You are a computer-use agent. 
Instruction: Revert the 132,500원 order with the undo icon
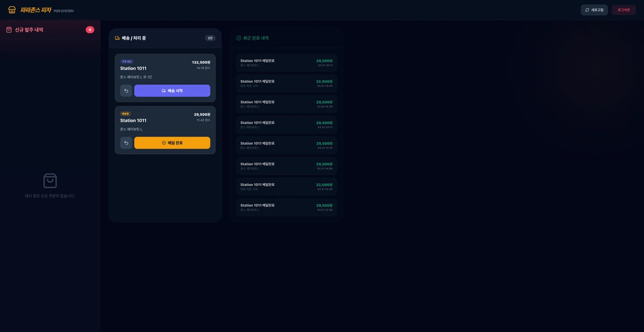pos(126,91)
